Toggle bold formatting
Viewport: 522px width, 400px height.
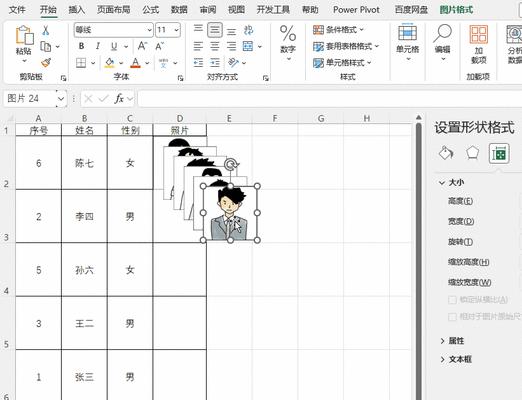pos(81,46)
